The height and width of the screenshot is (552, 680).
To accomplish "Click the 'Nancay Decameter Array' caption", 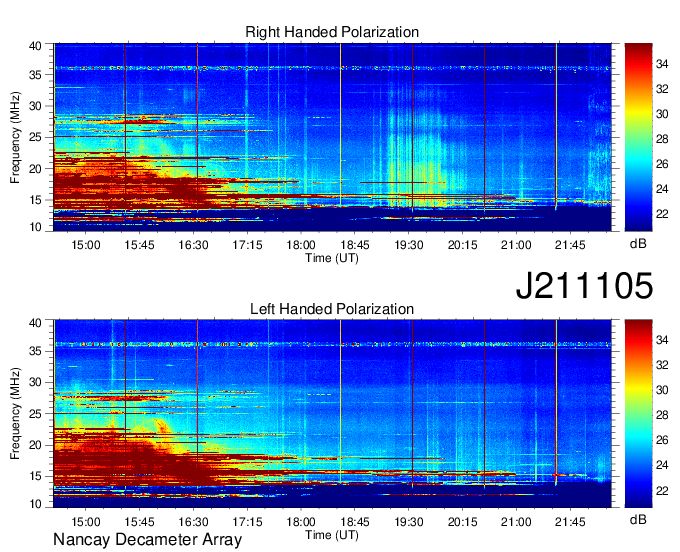I will pyautogui.click(x=147, y=540).
